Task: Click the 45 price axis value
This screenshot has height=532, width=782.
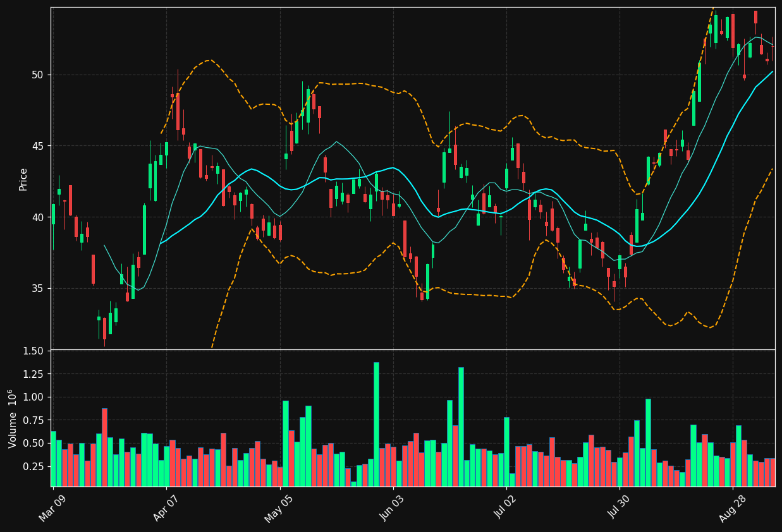Action: coord(37,146)
